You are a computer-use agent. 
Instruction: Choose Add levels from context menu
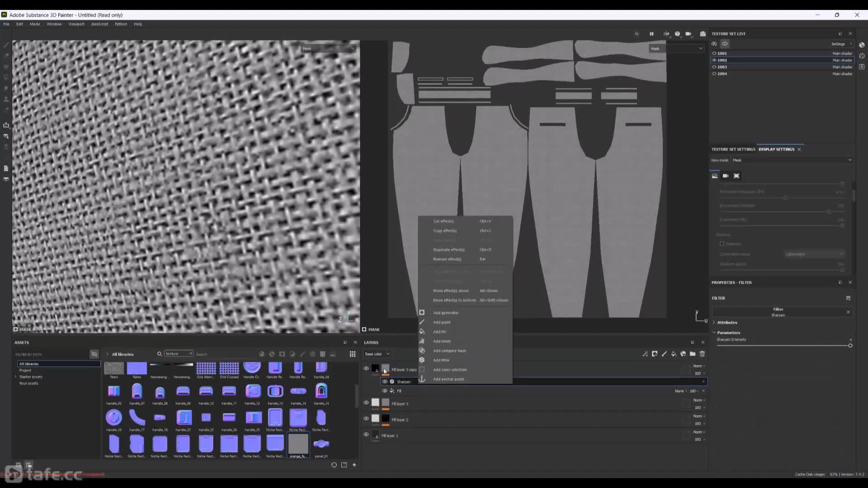(x=442, y=341)
